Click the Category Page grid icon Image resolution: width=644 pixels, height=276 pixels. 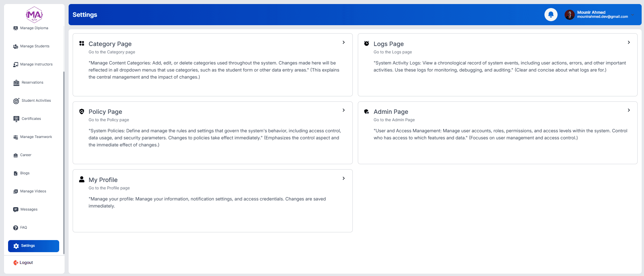pyautogui.click(x=82, y=43)
